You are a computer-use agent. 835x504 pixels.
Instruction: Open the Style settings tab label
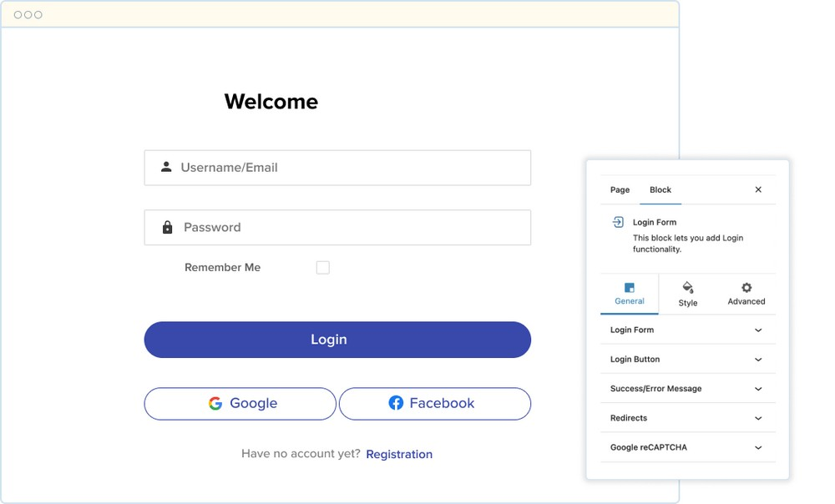coord(688,303)
